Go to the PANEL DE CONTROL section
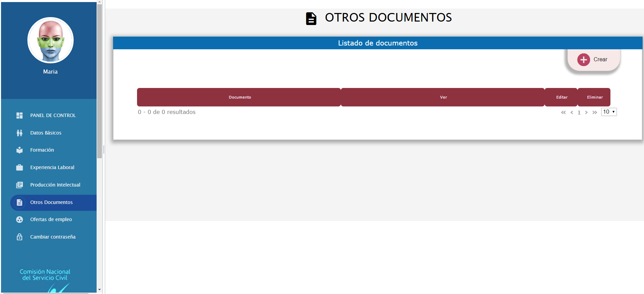This screenshot has height=294, width=644. click(x=53, y=116)
